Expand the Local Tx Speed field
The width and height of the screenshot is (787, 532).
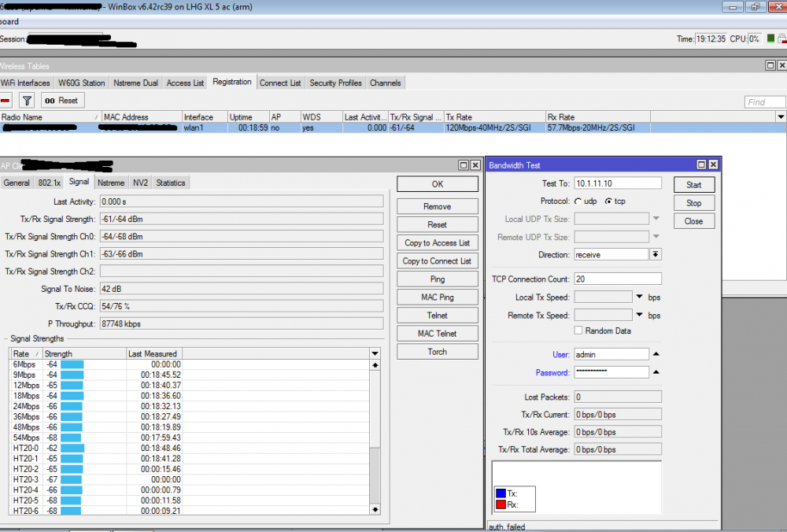(639, 297)
